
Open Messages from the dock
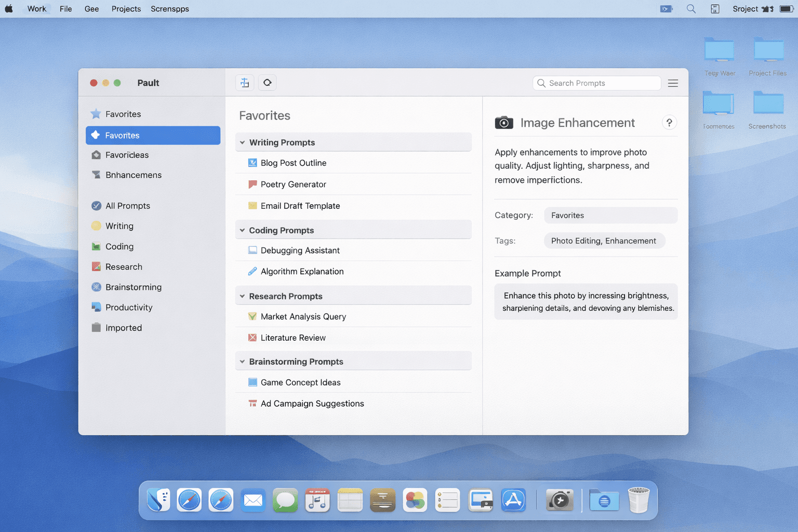(285, 500)
